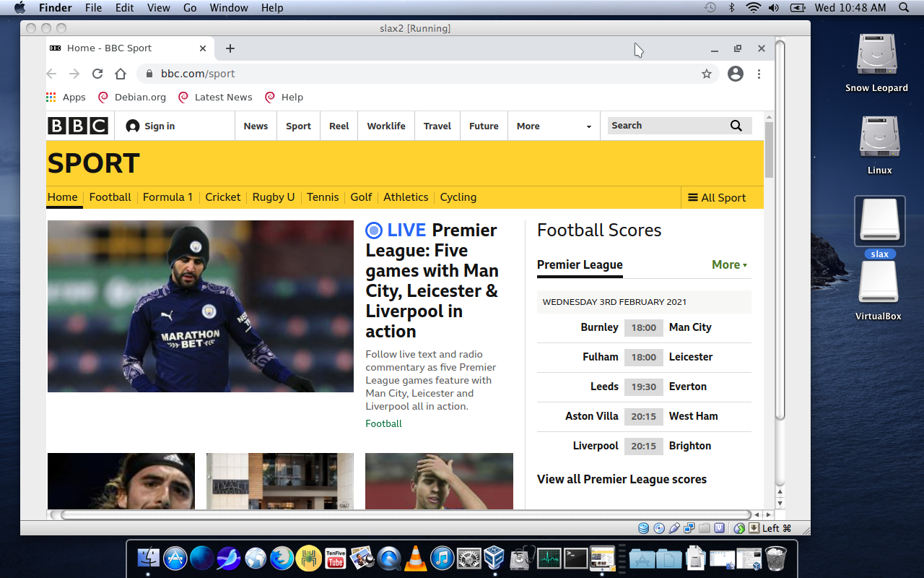This screenshot has width=924, height=578.
Task: Click the Leeds vs Everton 19:30 time
Action: pos(643,387)
